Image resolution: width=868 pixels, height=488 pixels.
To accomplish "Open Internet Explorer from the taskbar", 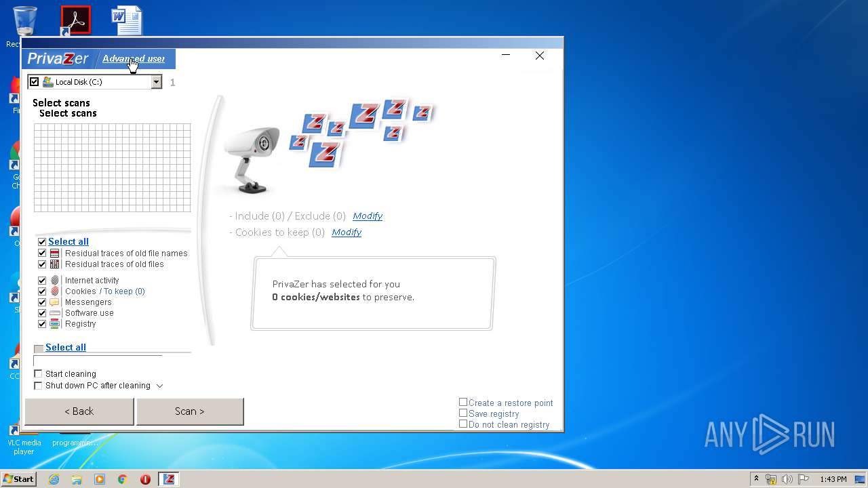I will pos(54,479).
